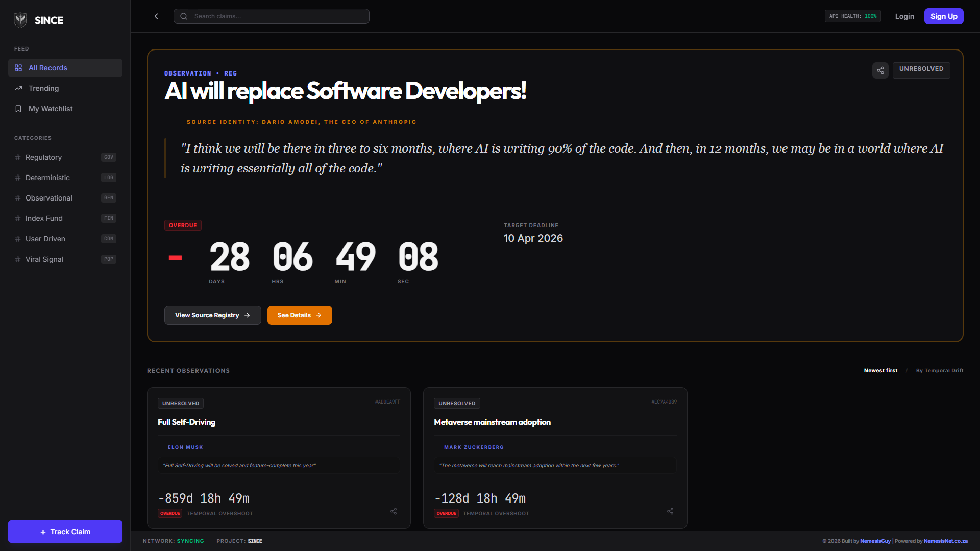This screenshot has width=980, height=551.
Task: Click the hash icon beside Deterministic
Action: pos(18,178)
